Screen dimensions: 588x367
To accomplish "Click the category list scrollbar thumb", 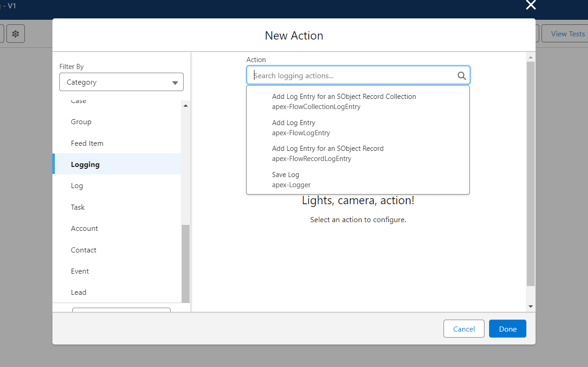I will [x=185, y=263].
